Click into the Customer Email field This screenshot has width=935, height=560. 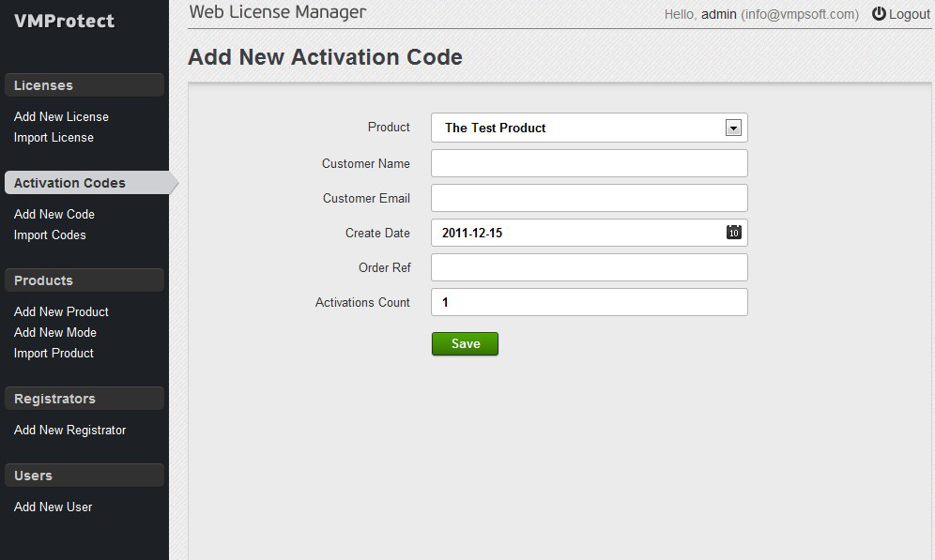click(x=589, y=198)
